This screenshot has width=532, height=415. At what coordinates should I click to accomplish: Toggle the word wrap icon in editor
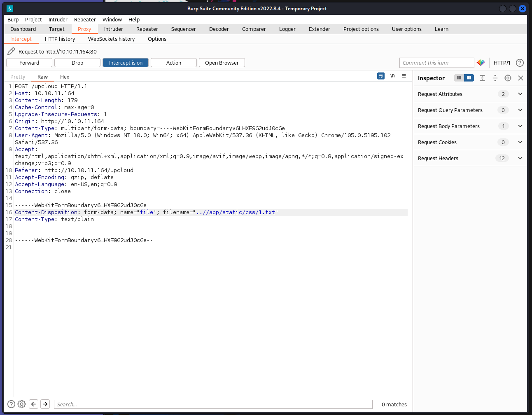(x=380, y=76)
